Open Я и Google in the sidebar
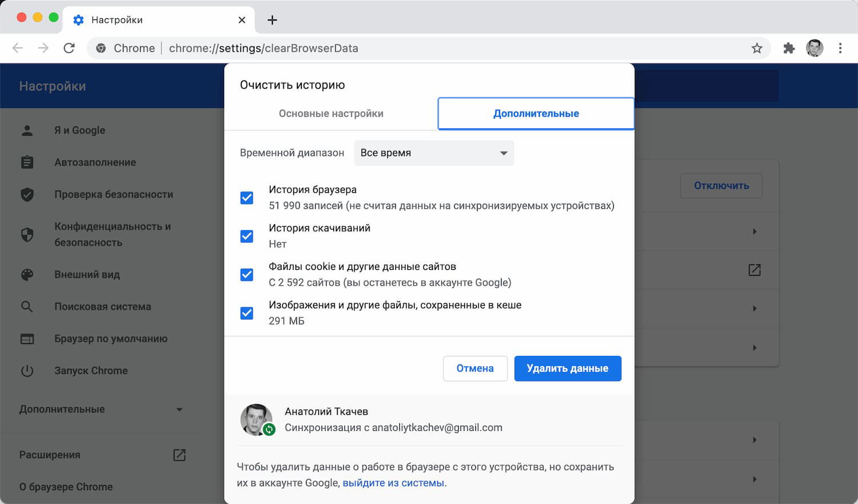 80,130
